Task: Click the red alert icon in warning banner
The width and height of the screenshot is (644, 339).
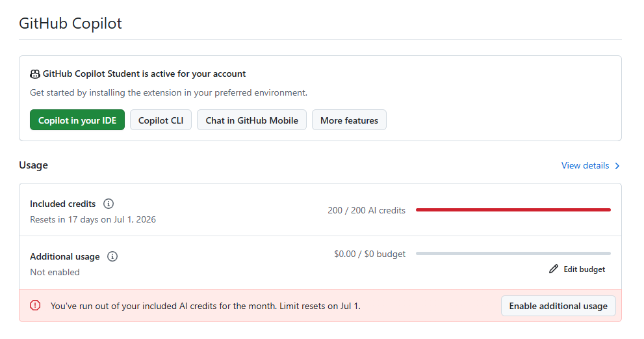Action: [x=35, y=305]
